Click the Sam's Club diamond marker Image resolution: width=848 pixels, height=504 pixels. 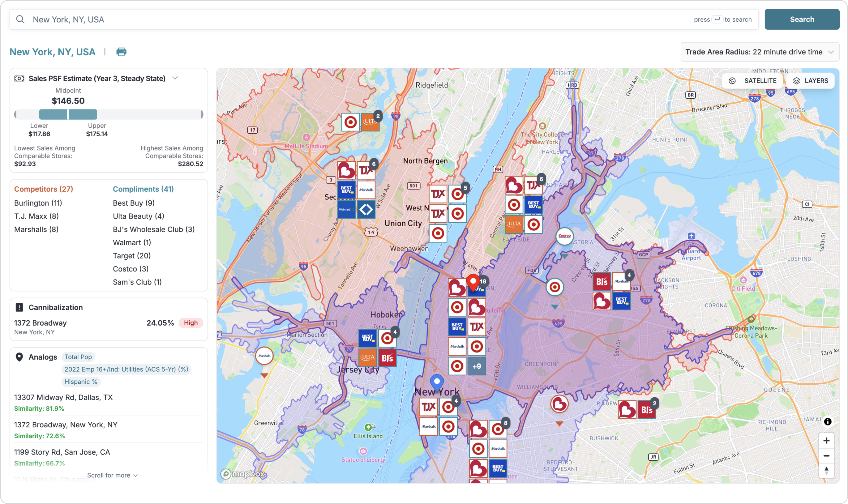click(366, 210)
